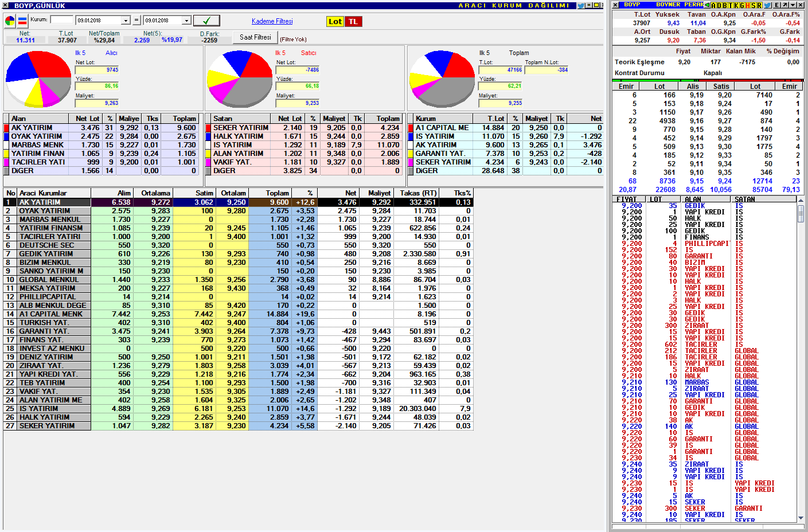The image size is (808, 532).
Task: Click the green left arrow in BOYNER header
Action: pos(706,5)
